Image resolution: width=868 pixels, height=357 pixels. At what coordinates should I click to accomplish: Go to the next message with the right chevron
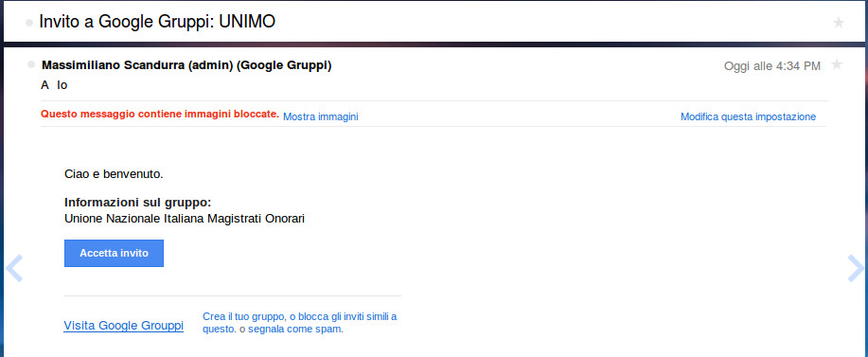click(856, 268)
